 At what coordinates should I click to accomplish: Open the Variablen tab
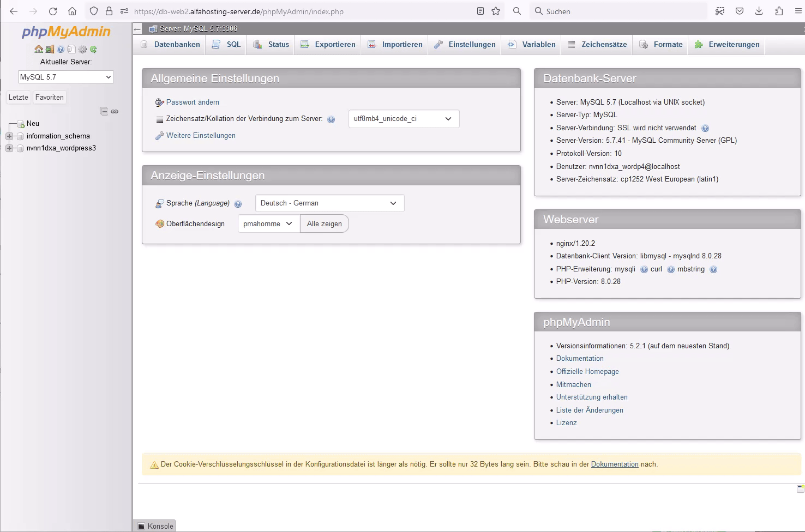coord(531,45)
